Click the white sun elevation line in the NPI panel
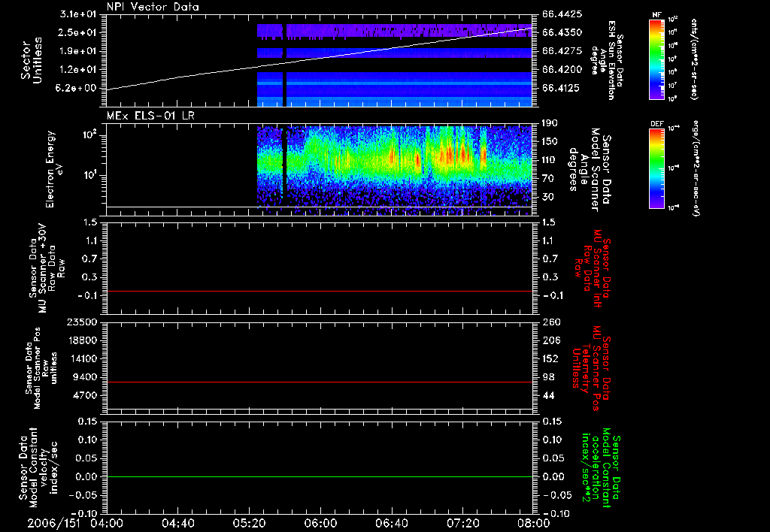Image resolution: width=770 pixels, height=532 pixels. click(x=320, y=58)
